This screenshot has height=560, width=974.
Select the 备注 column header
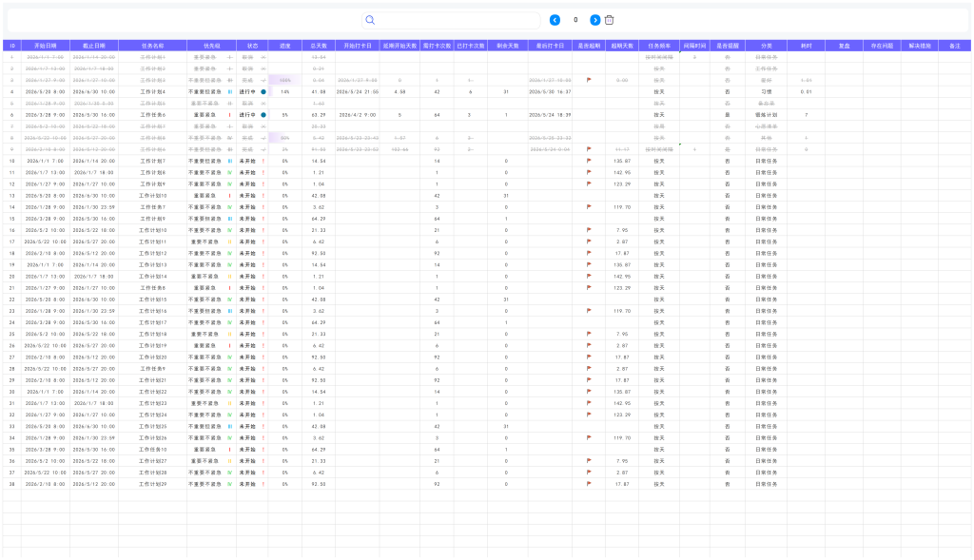(x=955, y=46)
